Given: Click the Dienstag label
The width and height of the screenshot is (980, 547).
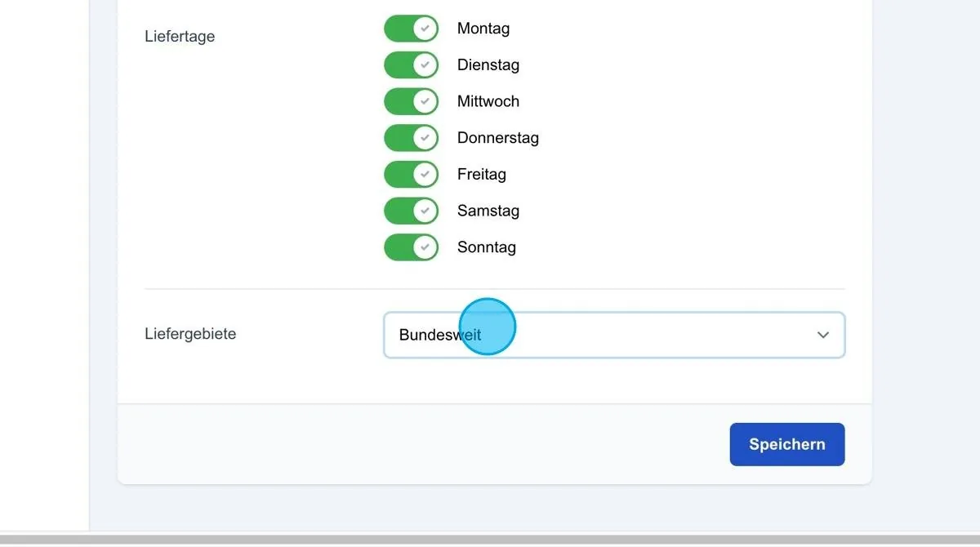Looking at the screenshot, I should tap(488, 65).
